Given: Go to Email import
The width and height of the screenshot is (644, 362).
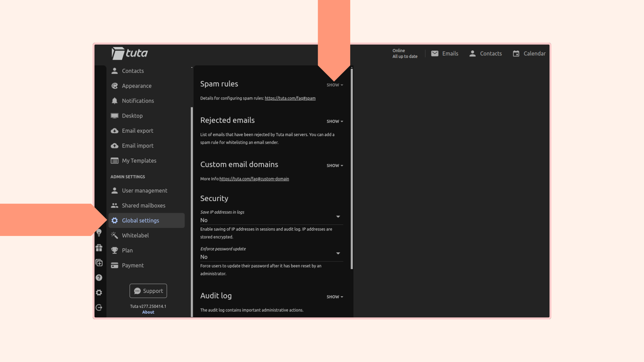Looking at the screenshot, I should 146,146.
